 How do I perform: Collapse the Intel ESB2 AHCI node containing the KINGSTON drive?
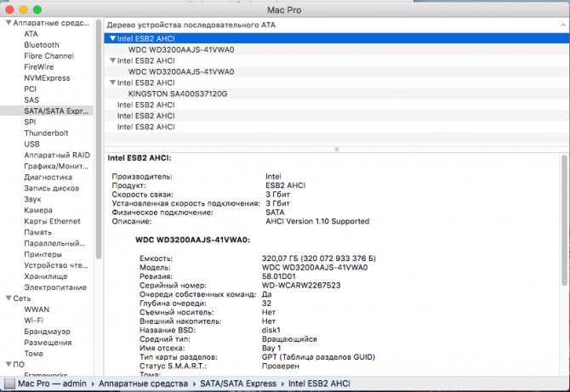[112, 82]
